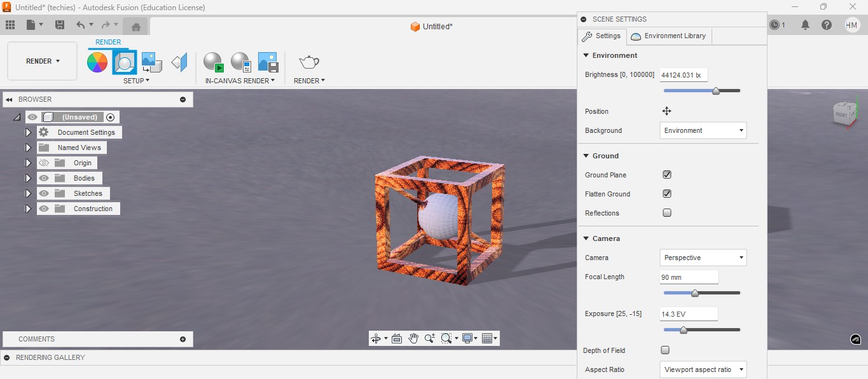Image resolution: width=868 pixels, height=379 pixels.
Task: Select the Settings tab
Action: tap(602, 36)
